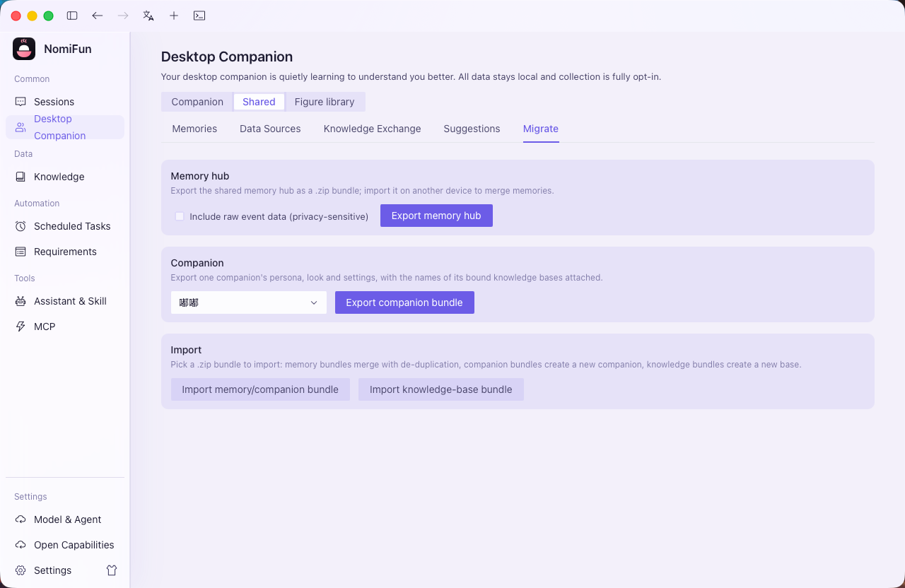
Task: Click the shirt theme icon beside Settings
Action: (x=112, y=570)
